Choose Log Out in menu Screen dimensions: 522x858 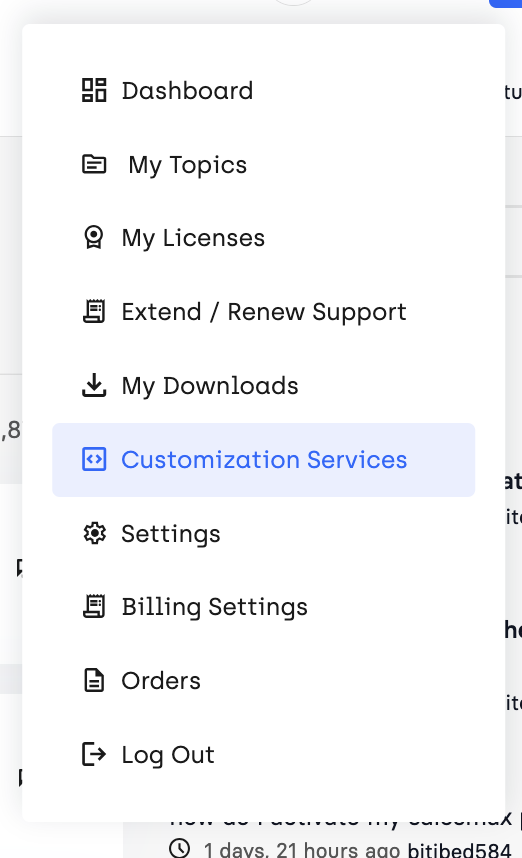pyautogui.click(x=264, y=755)
